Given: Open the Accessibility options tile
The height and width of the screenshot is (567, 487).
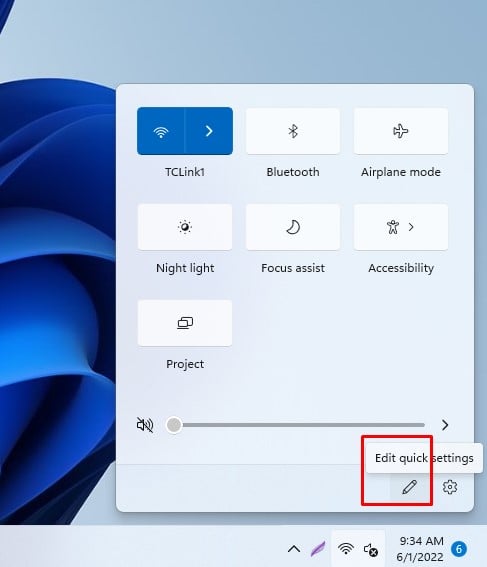Looking at the screenshot, I should tap(401, 227).
